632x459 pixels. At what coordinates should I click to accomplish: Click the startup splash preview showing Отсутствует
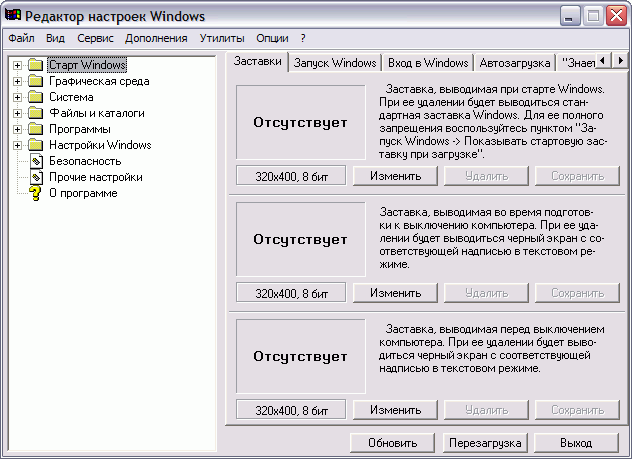coord(301,122)
